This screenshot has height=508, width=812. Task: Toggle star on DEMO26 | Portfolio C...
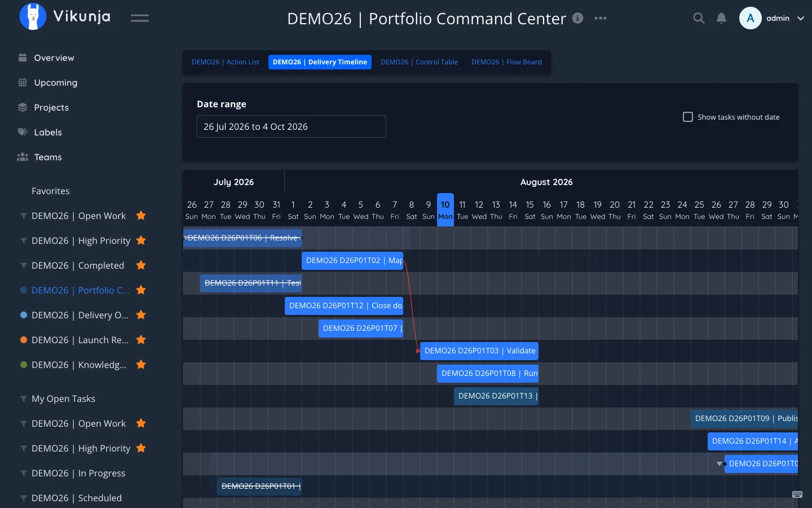[x=141, y=290]
